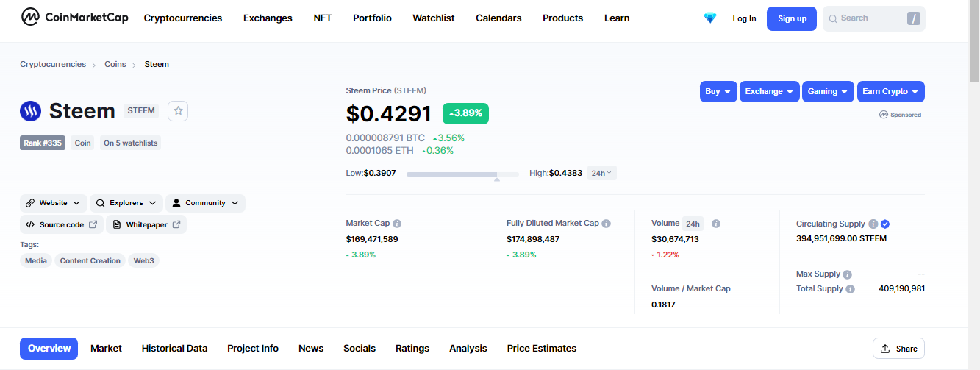Open the Gaming dropdown
Screen dimensions: 980x370
pos(828,91)
